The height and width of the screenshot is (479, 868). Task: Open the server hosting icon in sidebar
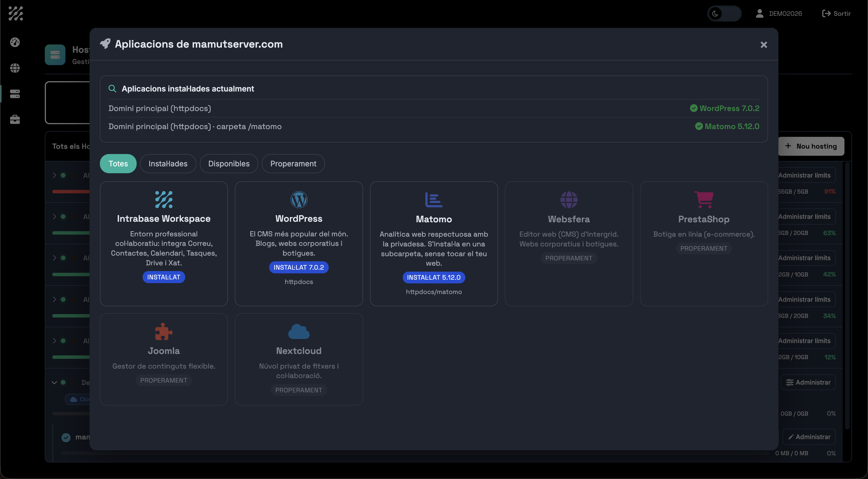click(x=15, y=94)
